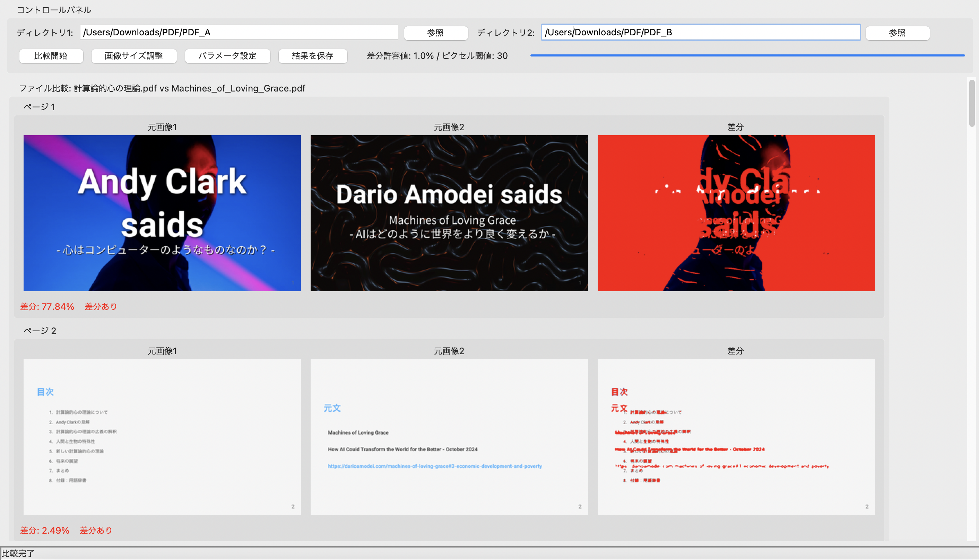
Task: Click the ファイル比較 file title label
Action: pyautogui.click(x=162, y=88)
